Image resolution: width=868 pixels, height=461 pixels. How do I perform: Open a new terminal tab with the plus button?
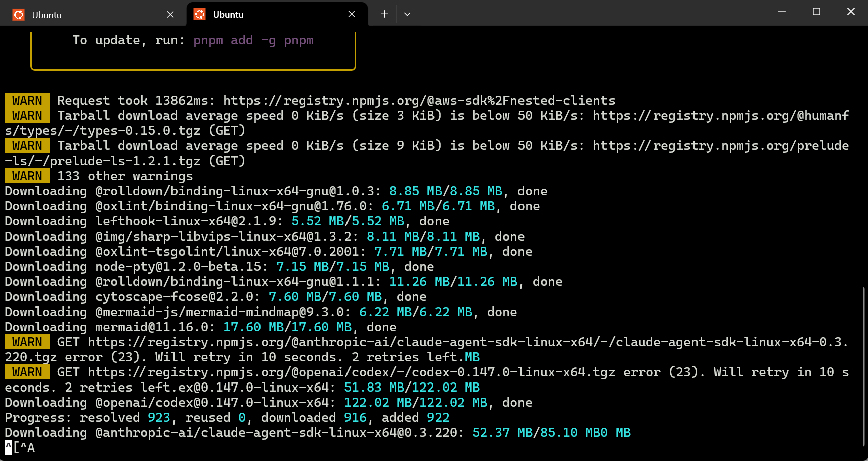[384, 14]
